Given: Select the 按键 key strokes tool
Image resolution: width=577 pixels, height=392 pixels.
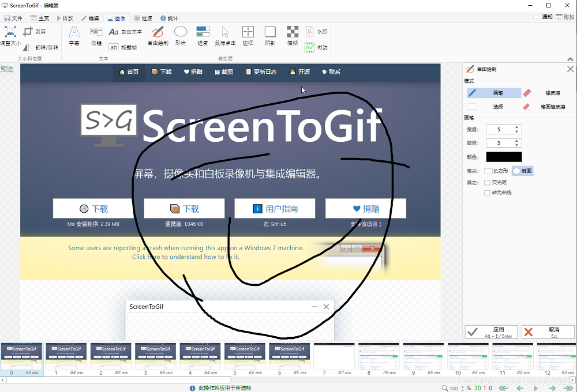Looking at the screenshot, I should (96, 36).
